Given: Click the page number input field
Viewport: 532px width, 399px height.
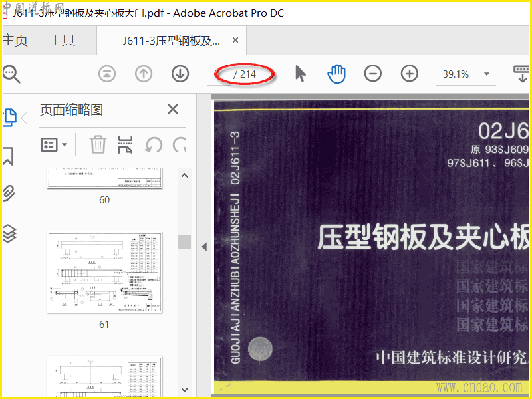Looking at the screenshot, I should click(x=219, y=74).
